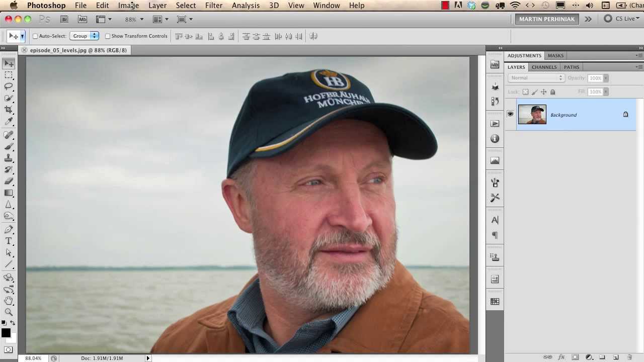Click the foreground black color swatch
Viewport: 644px width, 362px height.
coord(6,333)
